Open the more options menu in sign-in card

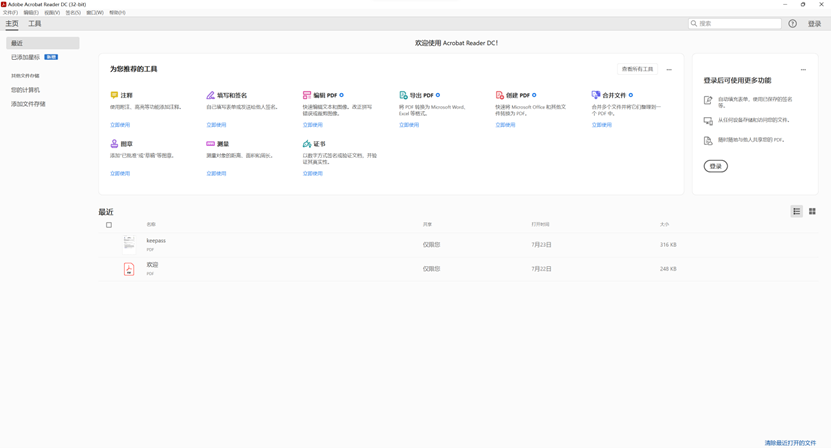point(803,70)
